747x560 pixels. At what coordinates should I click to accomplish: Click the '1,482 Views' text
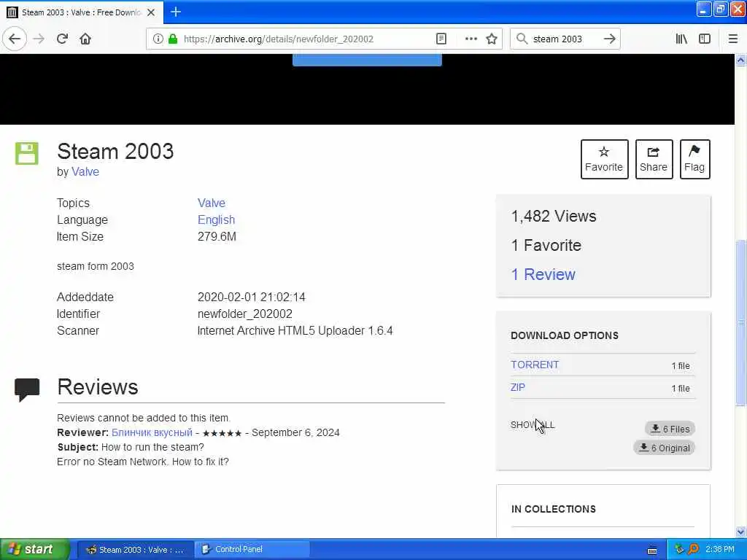click(554, 216)
